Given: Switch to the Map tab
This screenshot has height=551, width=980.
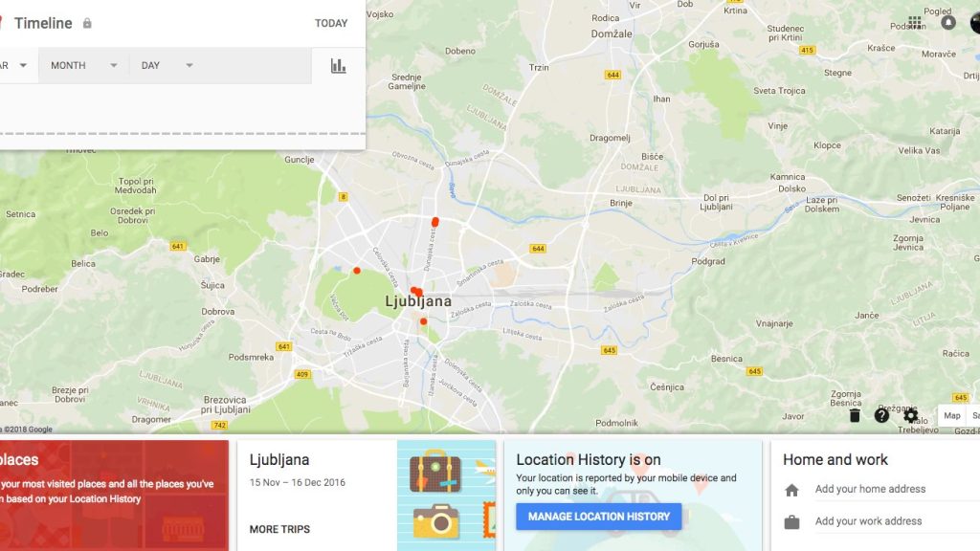Looking at the screenshot, I should [x=952, y=415].
